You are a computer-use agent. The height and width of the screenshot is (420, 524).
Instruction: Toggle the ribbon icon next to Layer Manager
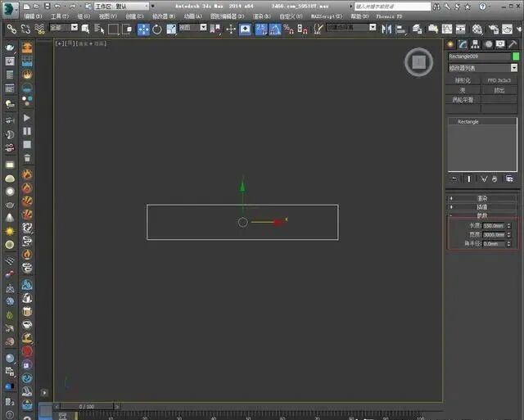[x=433, y=29]
